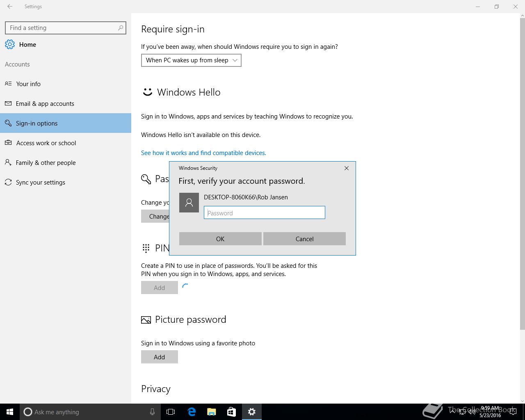Expand the Require sign-in dropdown

click(x=191, y=60)
